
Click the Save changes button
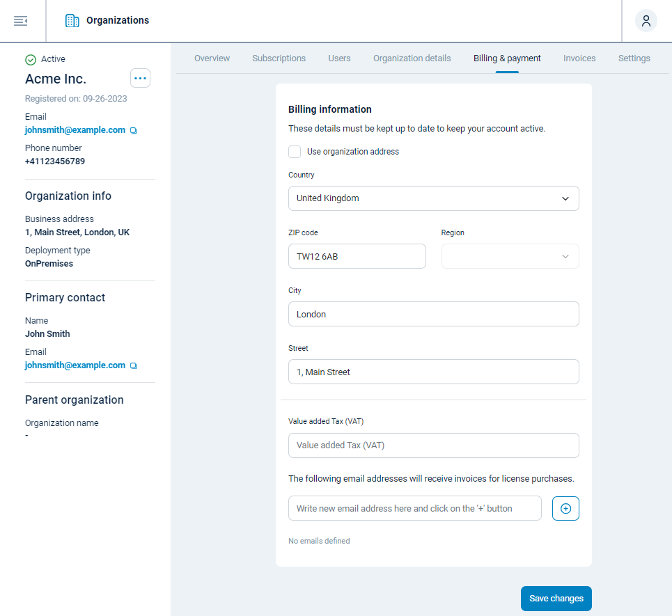(556, 598)
